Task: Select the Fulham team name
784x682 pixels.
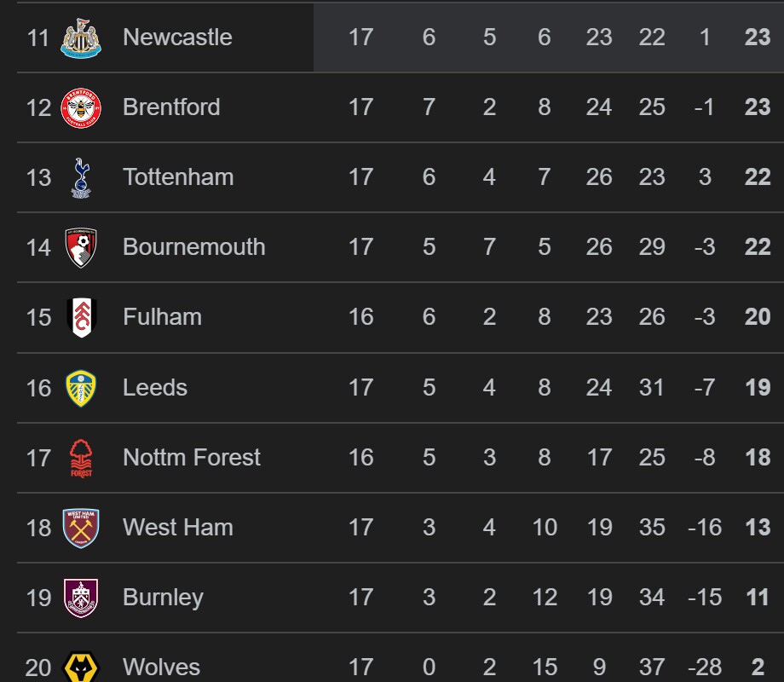Action: tap(163, 317)
